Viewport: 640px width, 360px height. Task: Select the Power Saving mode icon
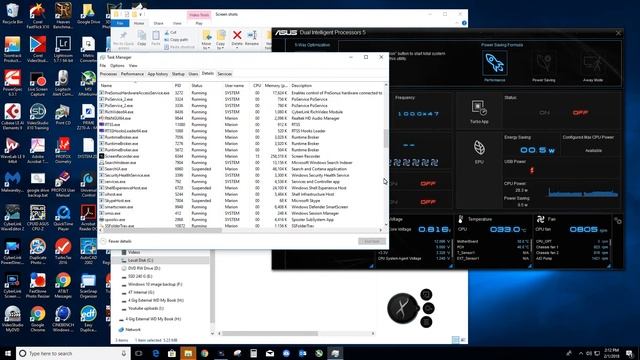tap(544, 63)
